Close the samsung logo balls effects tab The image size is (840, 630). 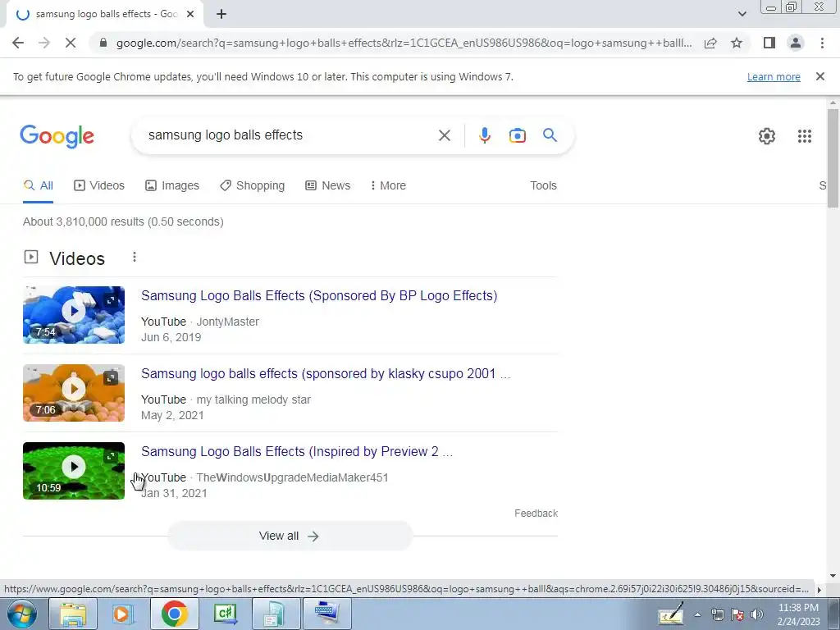click(x=189, y=15)
